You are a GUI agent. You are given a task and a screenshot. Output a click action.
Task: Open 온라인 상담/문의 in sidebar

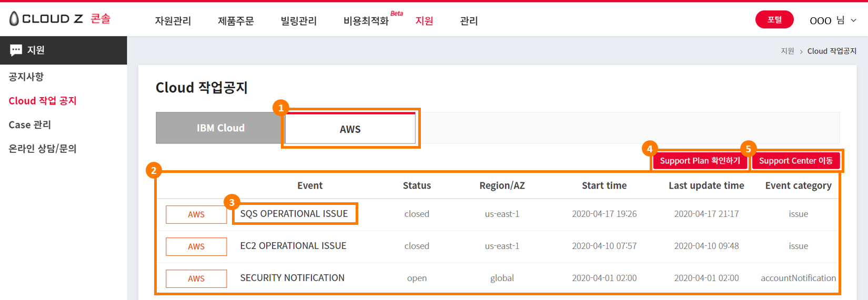pyautogui.click(x=43, y=149)
